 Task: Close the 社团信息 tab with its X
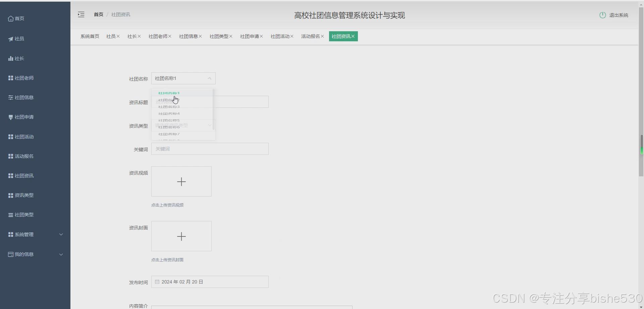[200, 36]
